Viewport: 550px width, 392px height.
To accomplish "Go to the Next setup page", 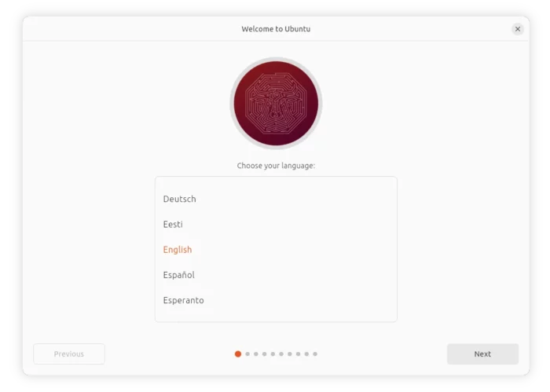I will coord(482,354).
